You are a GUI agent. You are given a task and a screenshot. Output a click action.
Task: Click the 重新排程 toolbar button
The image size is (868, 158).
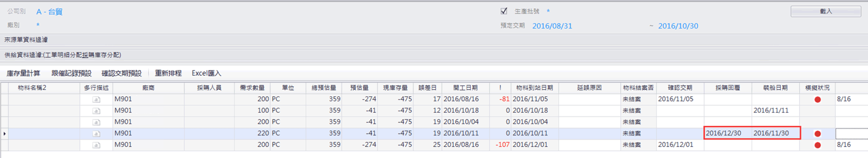168,73
